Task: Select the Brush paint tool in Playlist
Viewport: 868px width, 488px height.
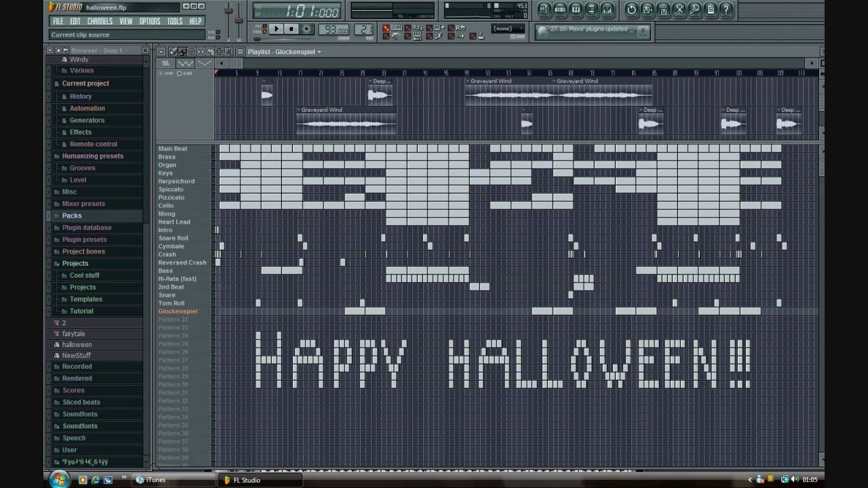Action: 182,52
